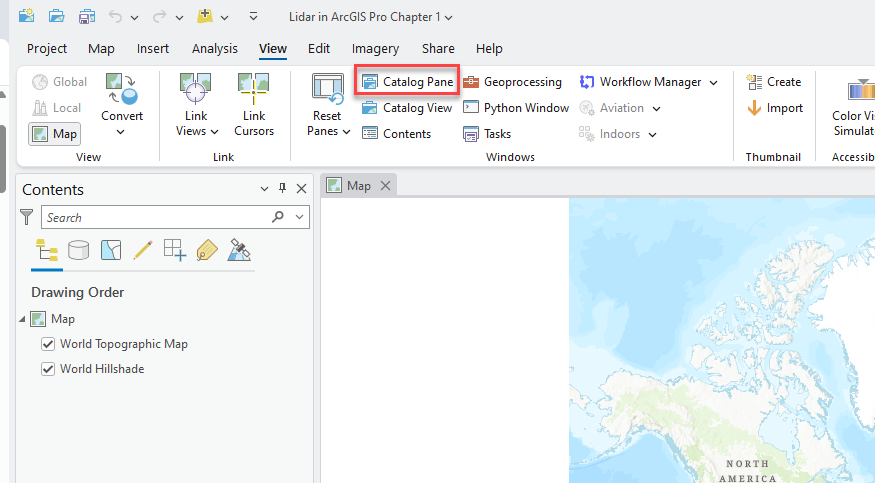Click the Redo arrow icon
Image resolution: width=875 pixels, height=483 pixels.
coord(160,17)
